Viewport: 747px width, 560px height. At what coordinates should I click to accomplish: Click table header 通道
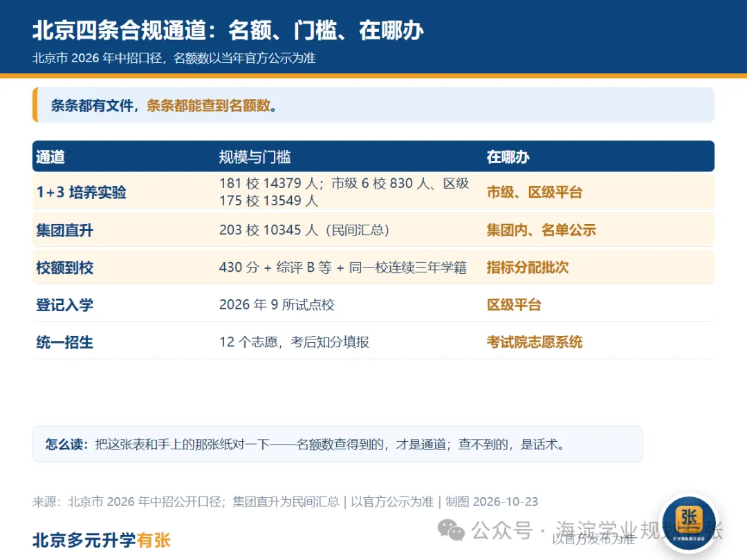click(x=50, y=157)
